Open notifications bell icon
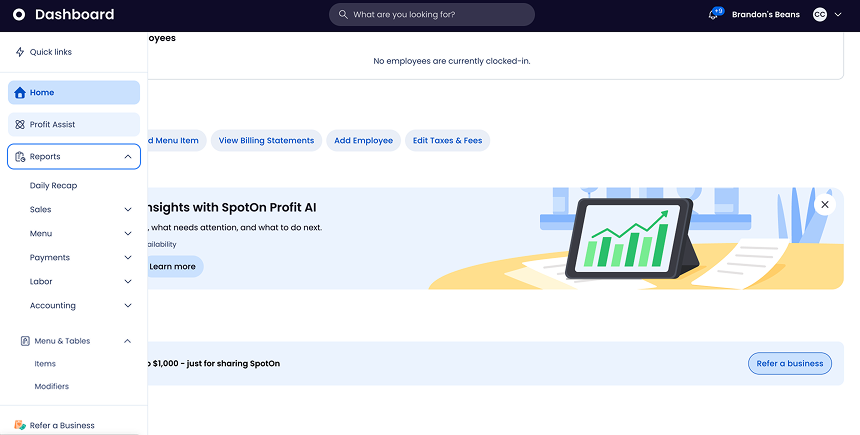The height and width of the screenshot is (435, 860). tap(713, 15)
